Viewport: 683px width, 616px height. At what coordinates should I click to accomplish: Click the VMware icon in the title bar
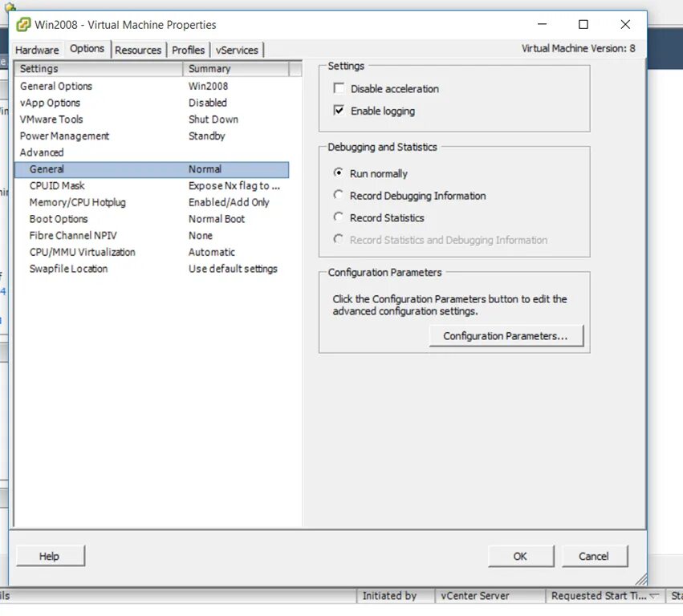(23, 24)
